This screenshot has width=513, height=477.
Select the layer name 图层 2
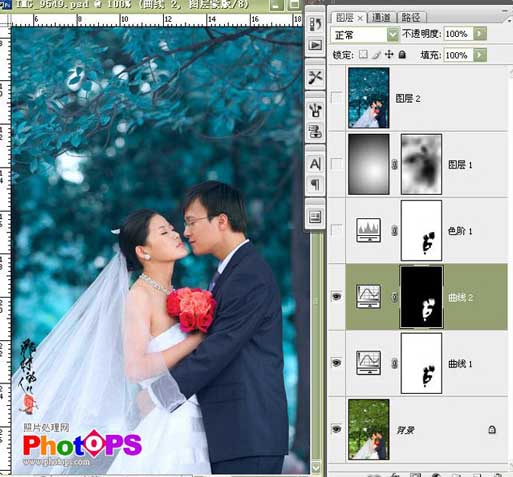coord(408,98)
